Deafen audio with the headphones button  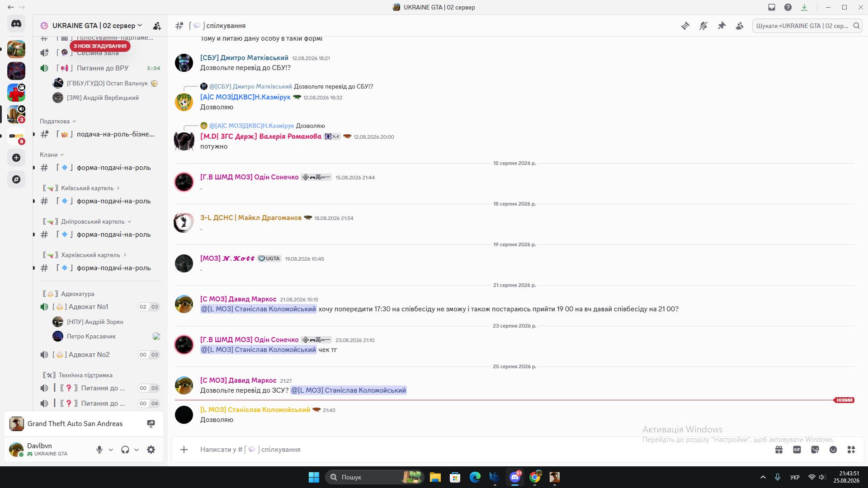[125, 450]
